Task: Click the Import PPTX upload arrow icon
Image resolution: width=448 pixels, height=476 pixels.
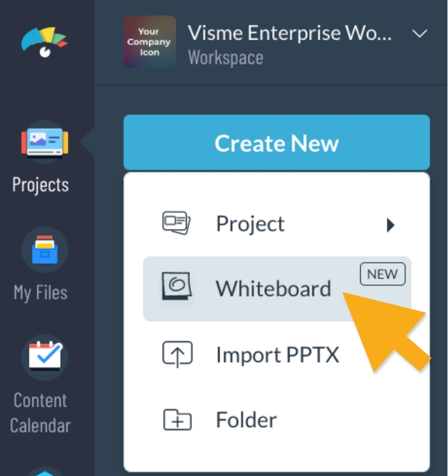Action: (x=177, y=354)
